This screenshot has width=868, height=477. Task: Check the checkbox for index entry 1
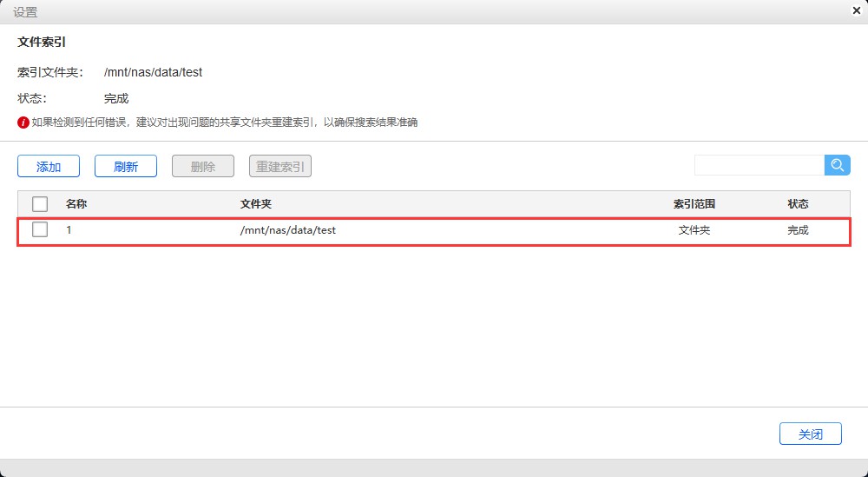[x=40, y=230]
